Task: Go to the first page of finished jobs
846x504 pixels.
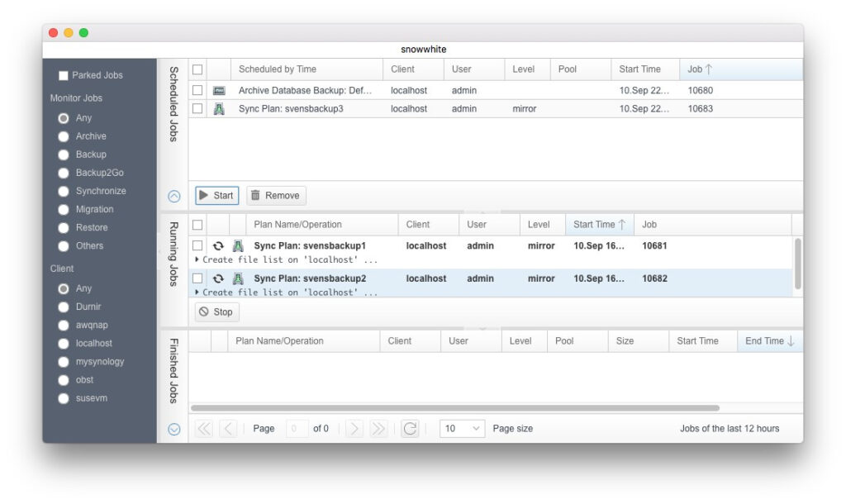Action: 203,429
